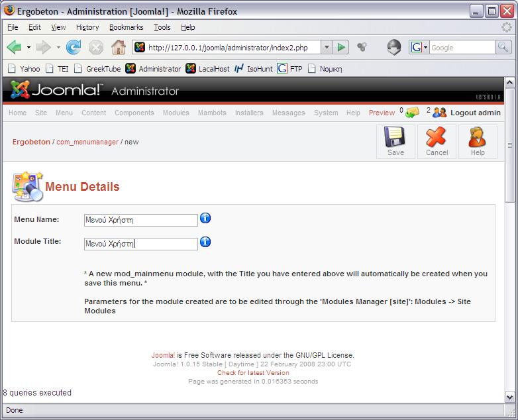
Task: Click the unread messages envelope icon
Action: pyautogui.click(x=412, y=113)
